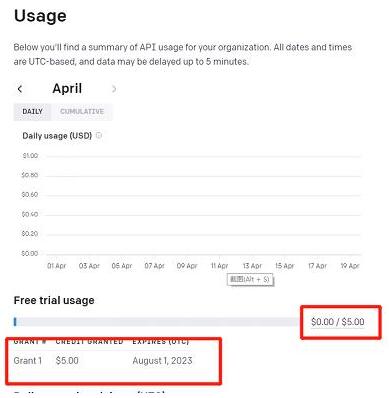Image resolution: width=389 pixels, height=398 pixels.
Task: Click the April month label
Action: pos(67,89)
